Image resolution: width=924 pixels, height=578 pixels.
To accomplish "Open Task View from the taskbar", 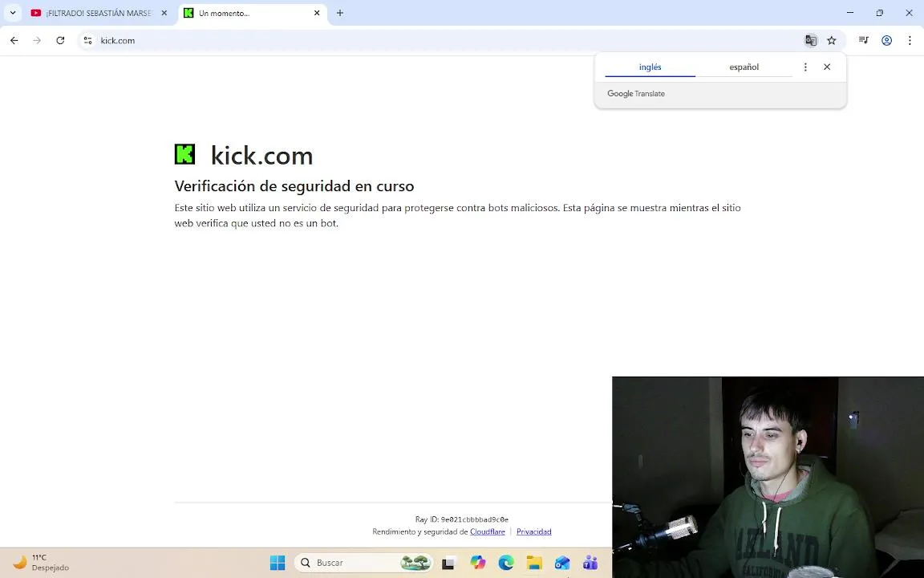I will pyautogui.click(x=448, y=564).
